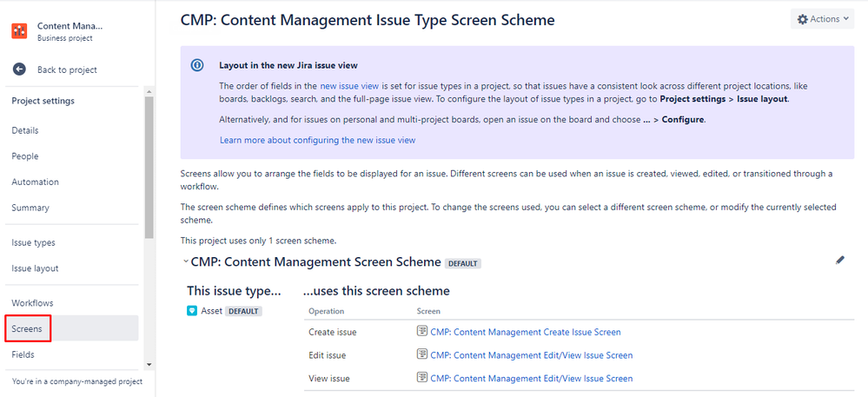Click the Screen column header

click(x=428, y=311)
